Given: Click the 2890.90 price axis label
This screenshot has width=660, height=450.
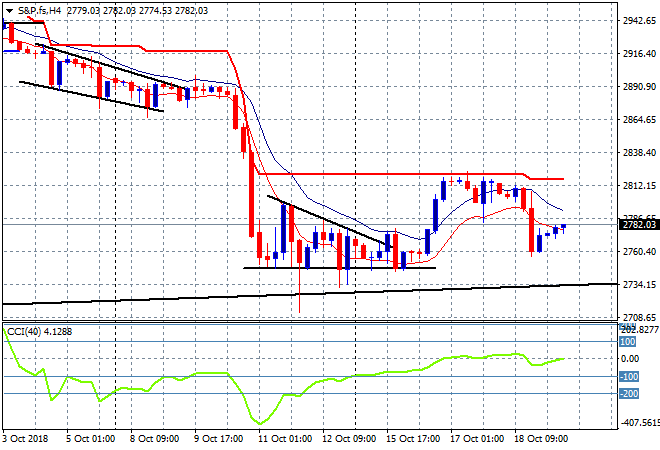Looking at the screenshot, I should click(639, 86).
